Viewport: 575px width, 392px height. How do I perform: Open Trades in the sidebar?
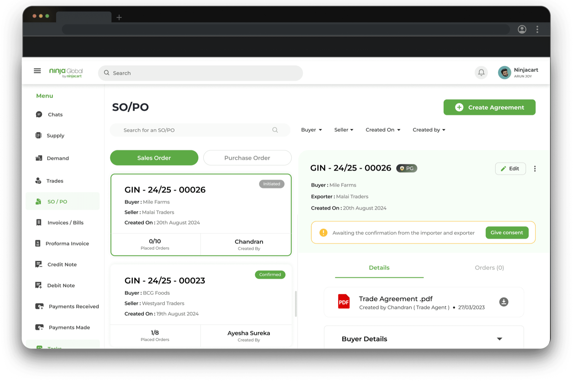pos(49,181)
